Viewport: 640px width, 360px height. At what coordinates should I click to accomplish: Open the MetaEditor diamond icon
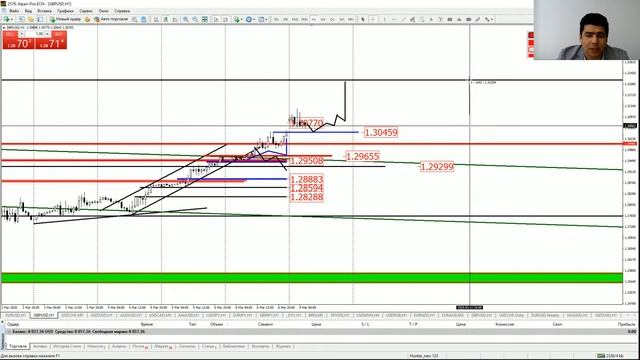(87, 19)
